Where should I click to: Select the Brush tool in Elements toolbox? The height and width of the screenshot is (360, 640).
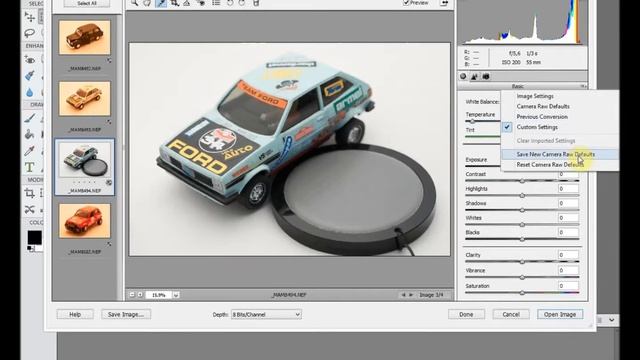tap(30, 118)
